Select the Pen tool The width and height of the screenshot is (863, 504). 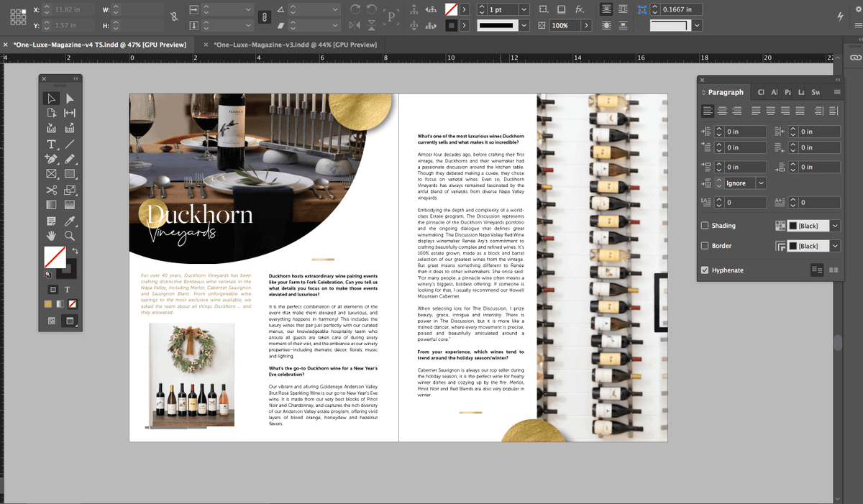pyautogui.click(x=51, y=159)
